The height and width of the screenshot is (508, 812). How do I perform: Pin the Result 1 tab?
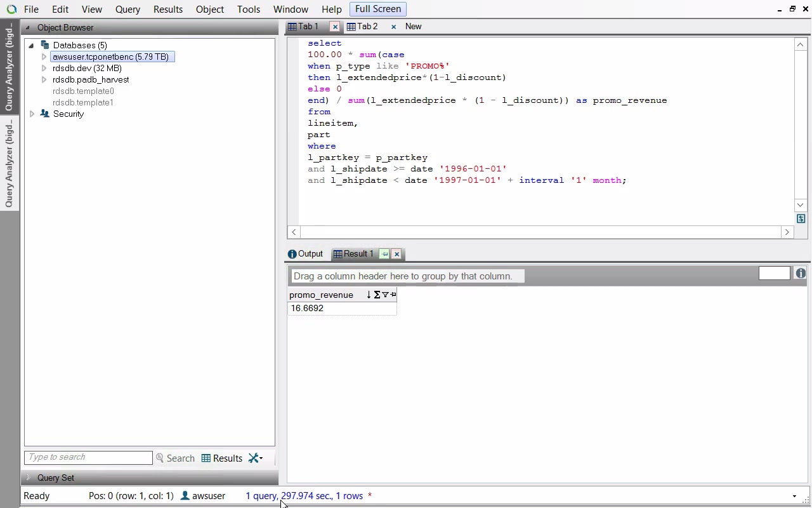(384, 254)
